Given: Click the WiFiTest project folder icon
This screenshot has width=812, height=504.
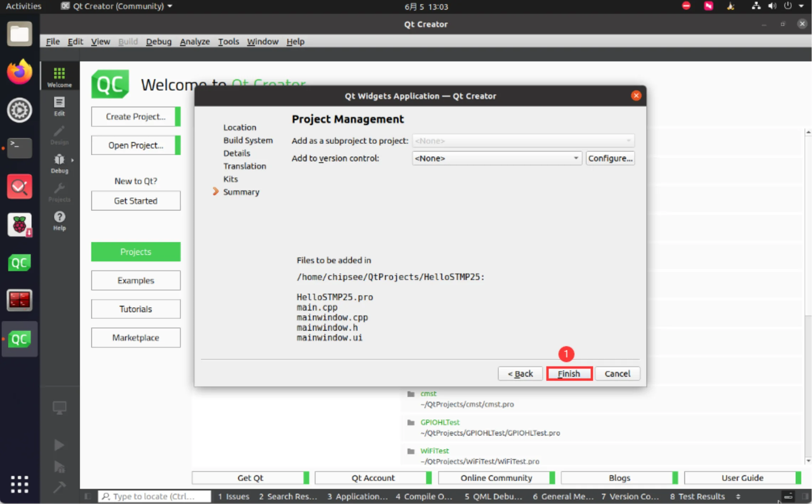Looking at the screenshot, I should (x=411, y=451).
